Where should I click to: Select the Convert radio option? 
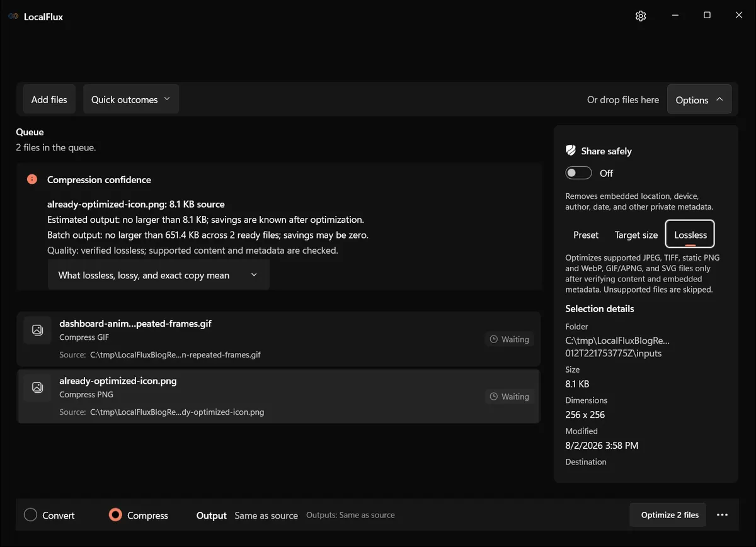[49, 515]
